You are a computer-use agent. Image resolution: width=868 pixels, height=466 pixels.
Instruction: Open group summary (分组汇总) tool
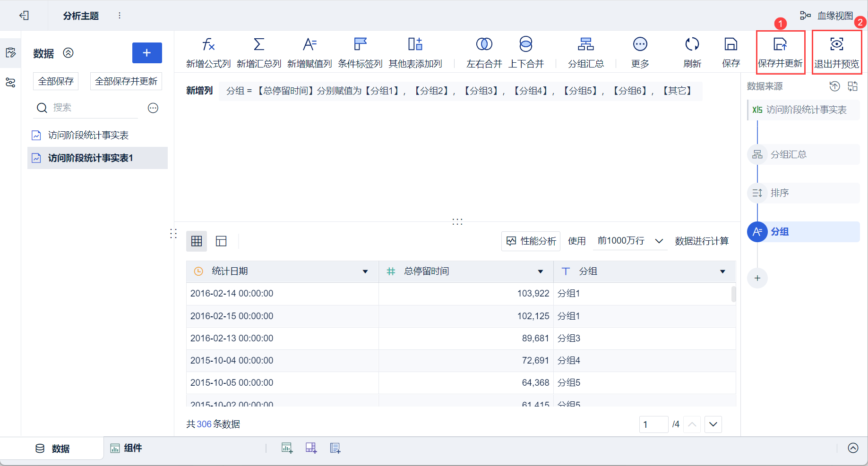tap(586, 53)
